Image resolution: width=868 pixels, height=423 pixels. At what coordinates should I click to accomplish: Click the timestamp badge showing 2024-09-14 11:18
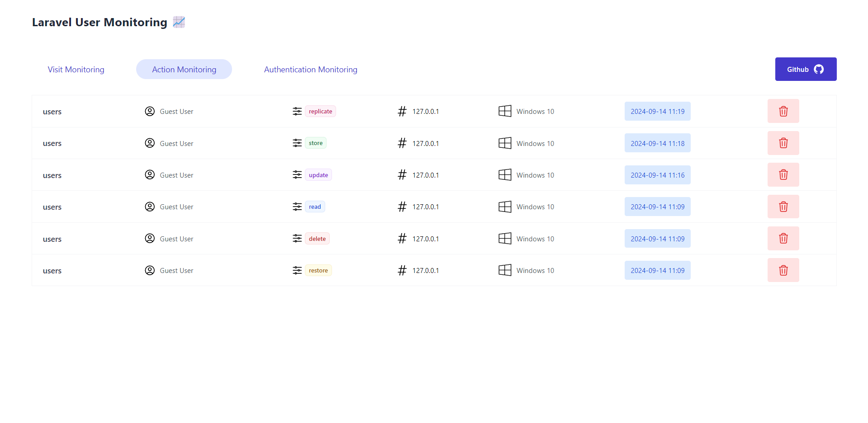[x=657, y=143]
